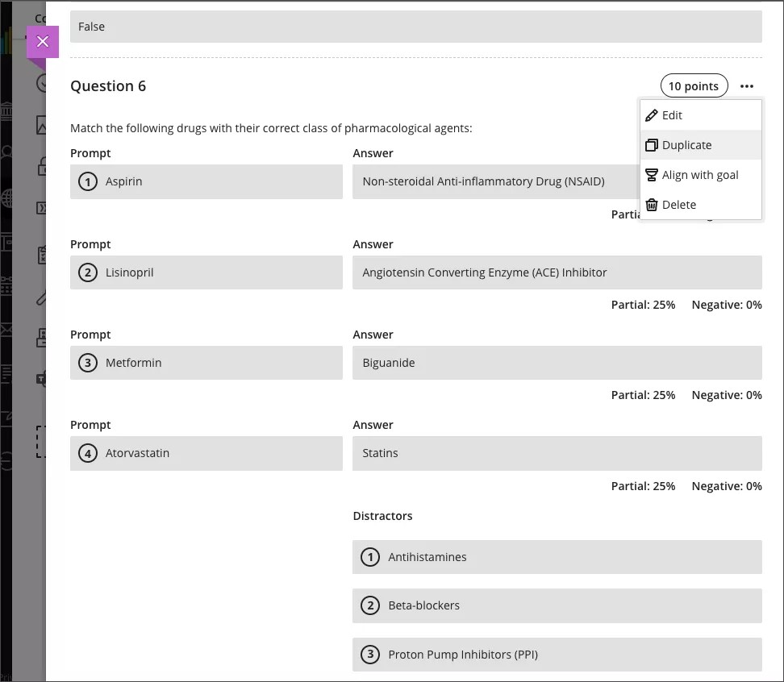Click the Statins answer field
Viewport: 784px width, 682px height.
point(557,453)
